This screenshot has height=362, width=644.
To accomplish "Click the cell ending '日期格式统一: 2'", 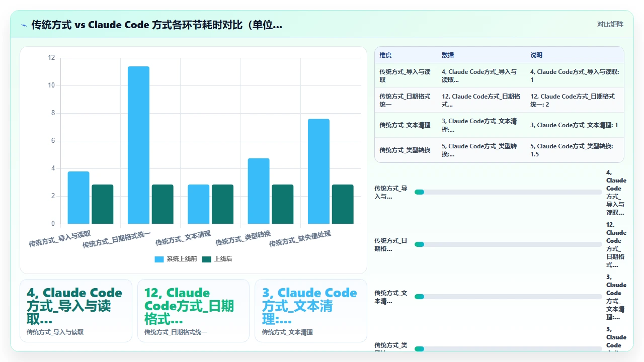I will click(574, 101).
